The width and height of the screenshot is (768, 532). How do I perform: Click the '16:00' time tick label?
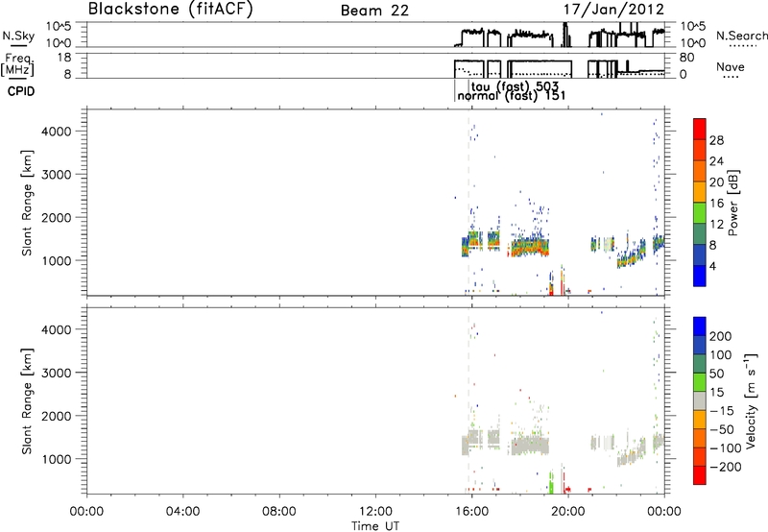click(471, 512)
